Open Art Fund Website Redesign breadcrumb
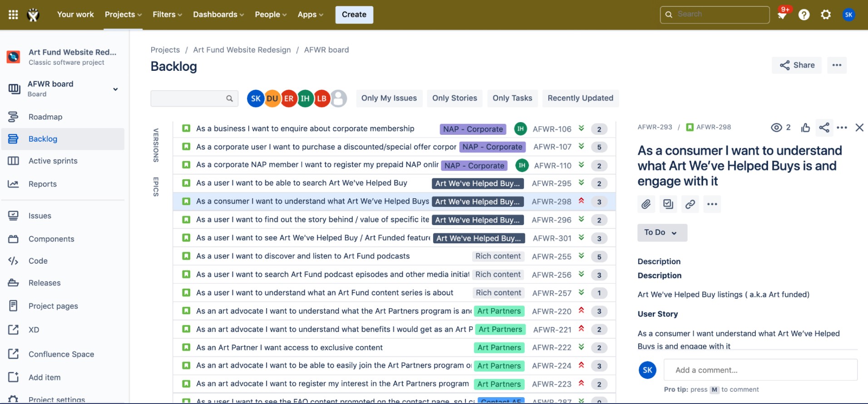 242,50
